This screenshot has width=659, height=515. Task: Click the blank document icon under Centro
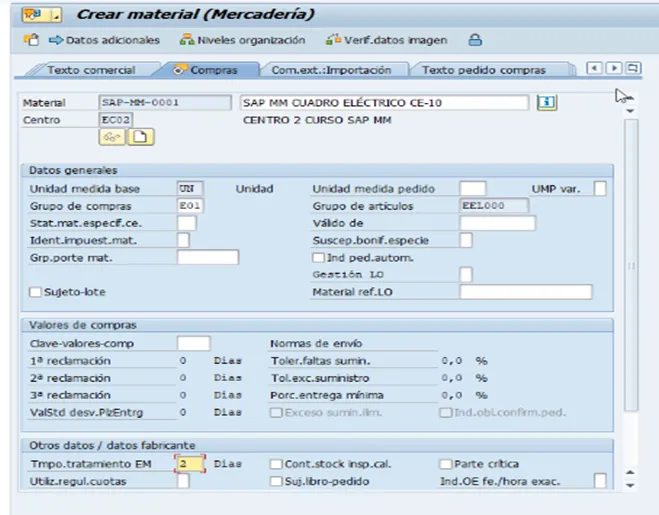coord(141,137)
